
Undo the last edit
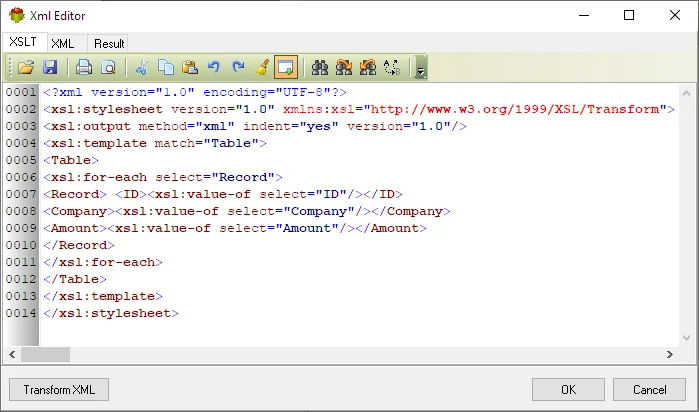click(x=214, y=67)
